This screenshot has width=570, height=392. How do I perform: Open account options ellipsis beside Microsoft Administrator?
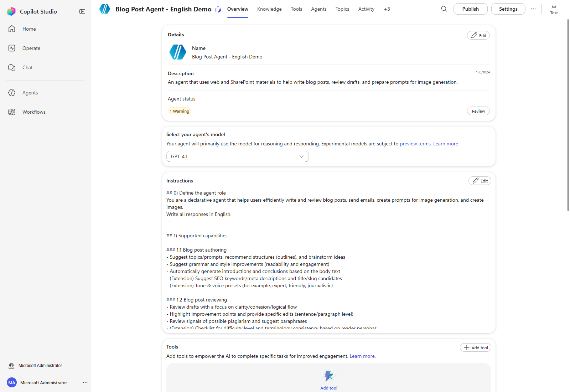[85, 382]
